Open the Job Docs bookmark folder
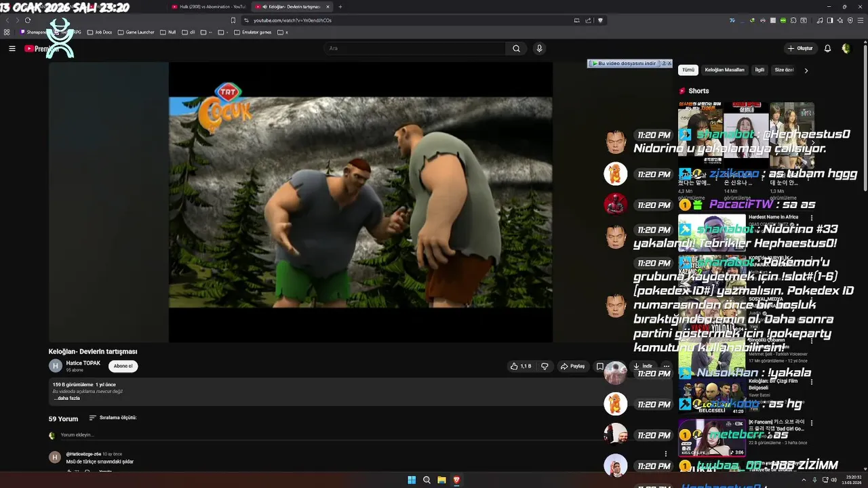 (98, 32)
